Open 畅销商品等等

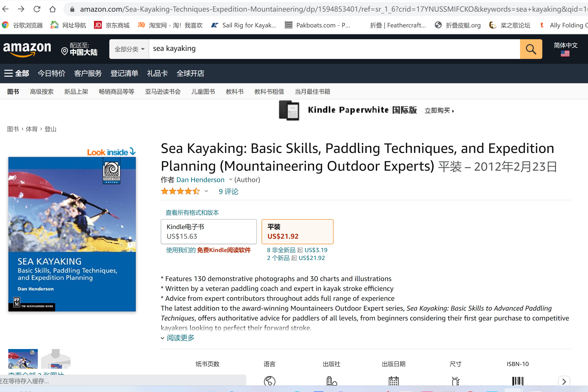click(117, 91)
